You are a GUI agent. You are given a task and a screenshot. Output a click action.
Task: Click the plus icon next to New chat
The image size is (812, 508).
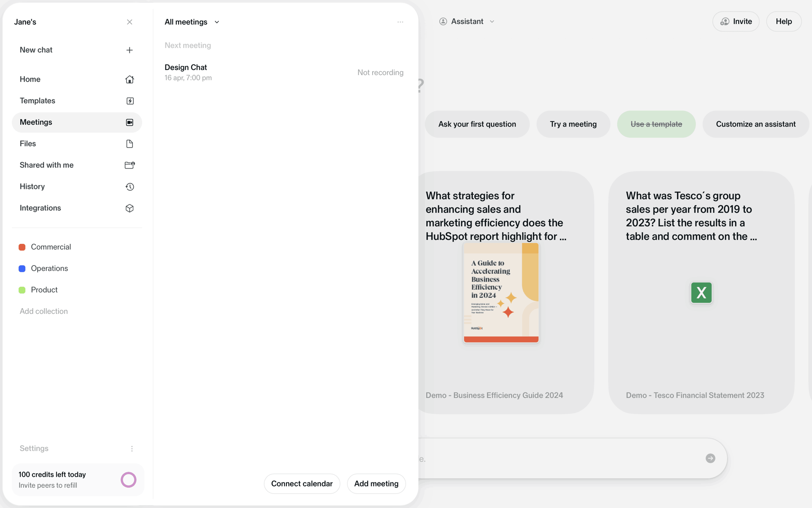click(x=129, y=50)
